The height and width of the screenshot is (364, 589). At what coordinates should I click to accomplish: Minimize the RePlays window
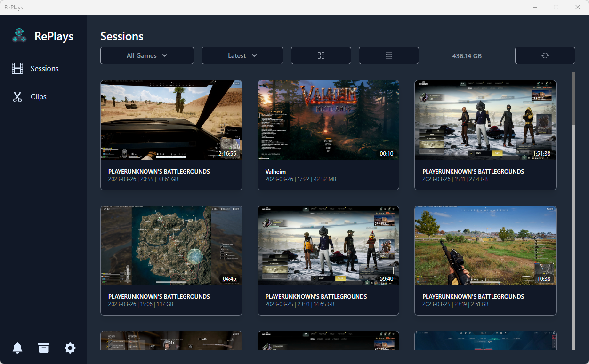click(535, 7)
